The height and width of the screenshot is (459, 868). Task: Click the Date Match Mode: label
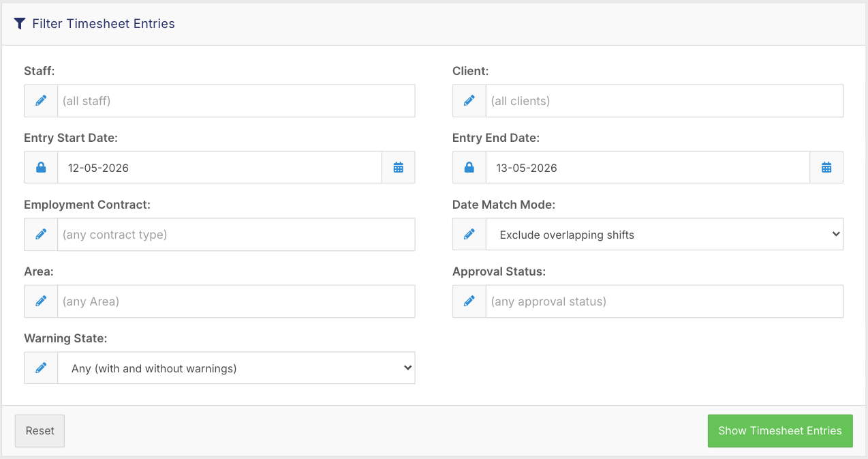tap(504, 205)
